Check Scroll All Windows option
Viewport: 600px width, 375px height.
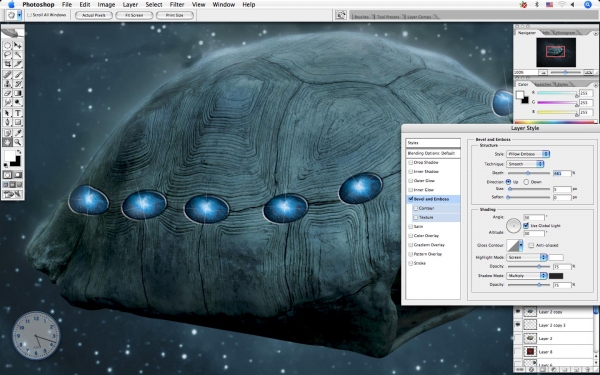tap(29, 15)
